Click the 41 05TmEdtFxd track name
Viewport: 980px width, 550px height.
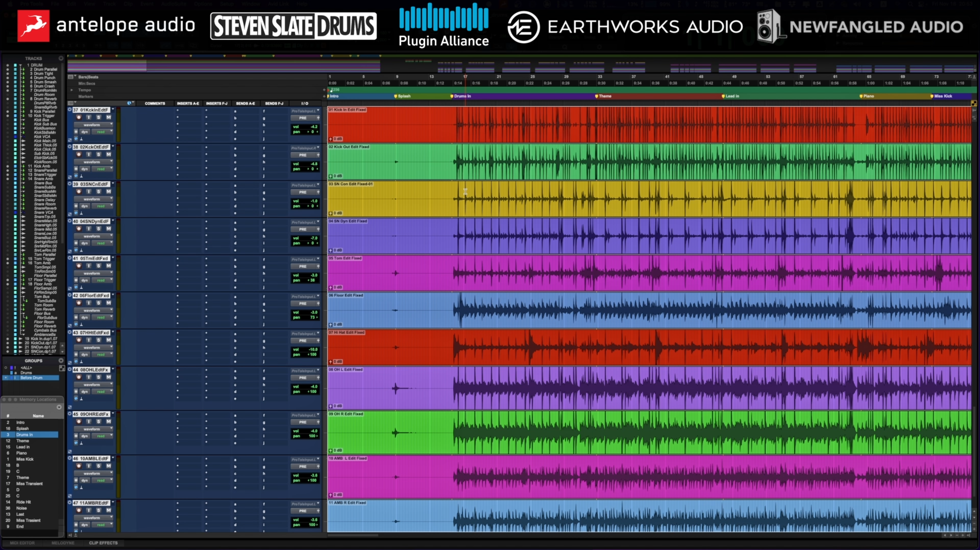91,258
